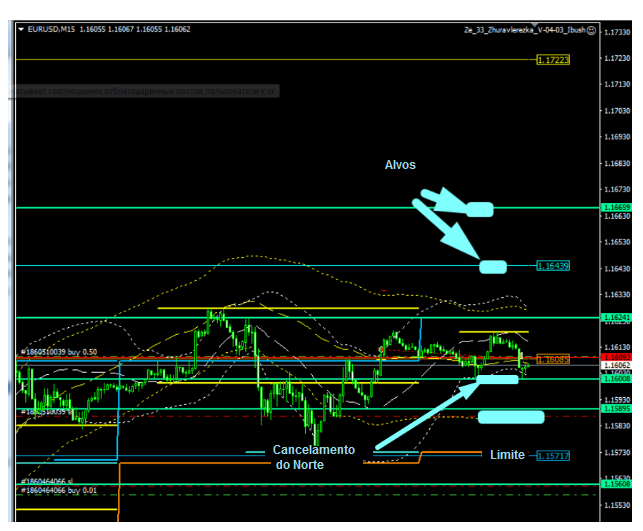Click the Expert Advisor smiley face icon

(x=591, y=31)
